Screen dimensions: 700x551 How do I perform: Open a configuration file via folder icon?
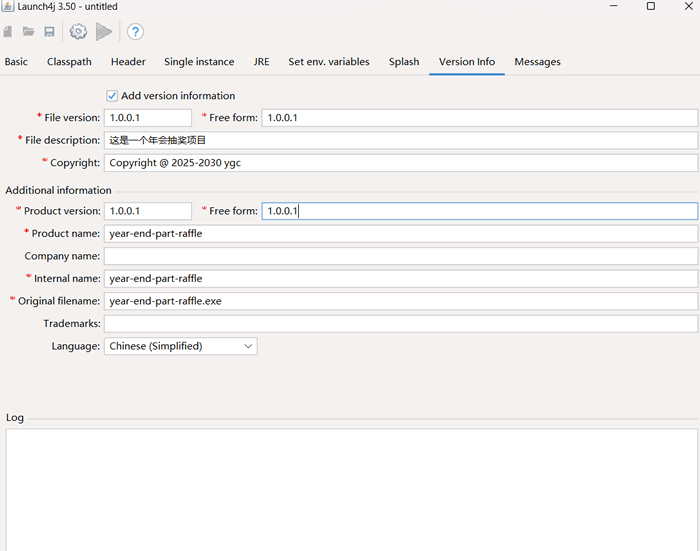coord(29,32)
